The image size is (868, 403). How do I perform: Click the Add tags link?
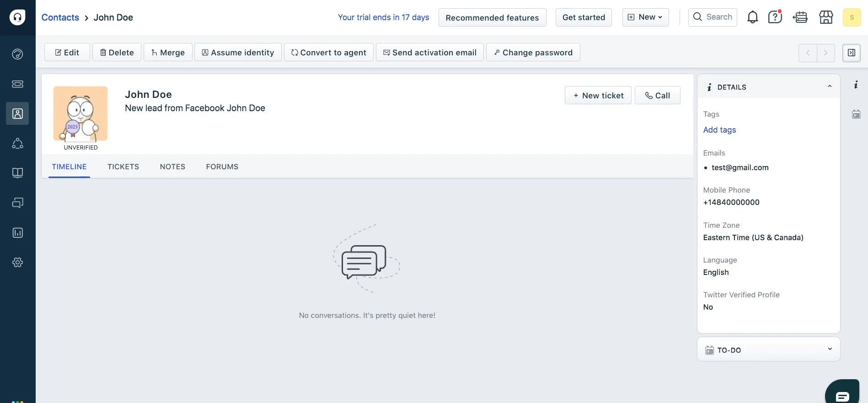point(719,130)
